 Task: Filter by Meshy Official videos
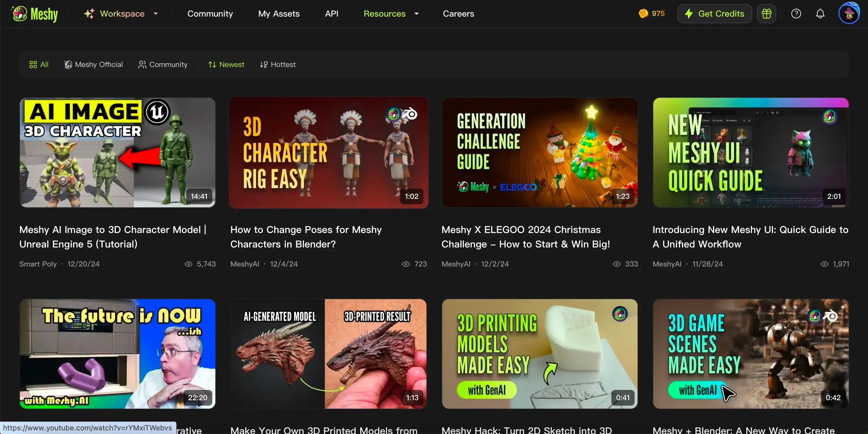click(x=93, y=64)
